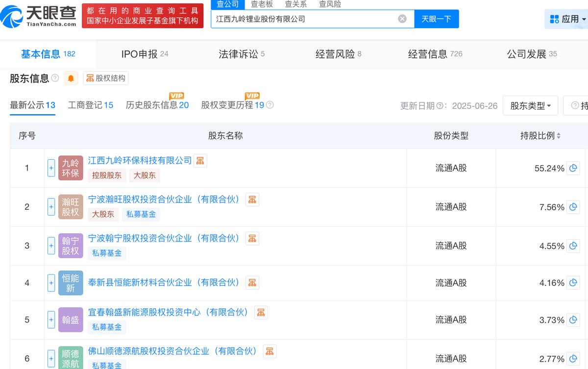Click pie chart icon beside 7.56%
Viewport: 588px width, 369px height.
point(573,207)
